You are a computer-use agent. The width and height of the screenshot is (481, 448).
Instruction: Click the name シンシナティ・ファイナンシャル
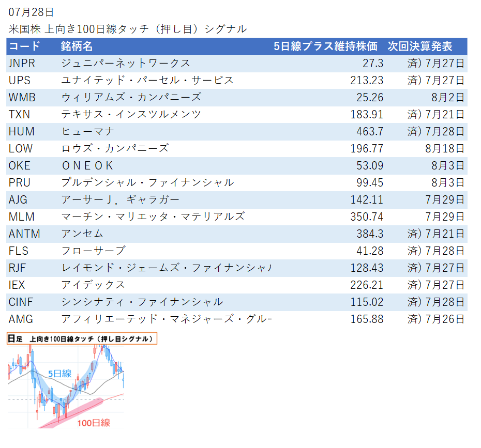tap(142, 302)
